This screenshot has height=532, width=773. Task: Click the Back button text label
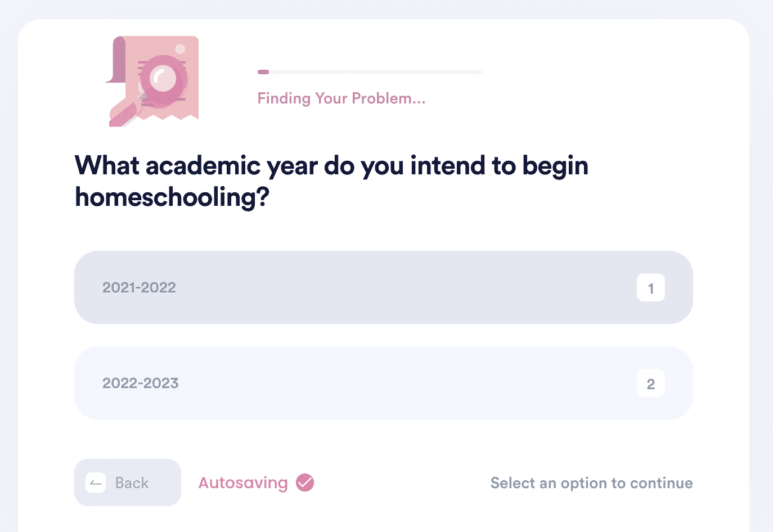coord(132,483)
